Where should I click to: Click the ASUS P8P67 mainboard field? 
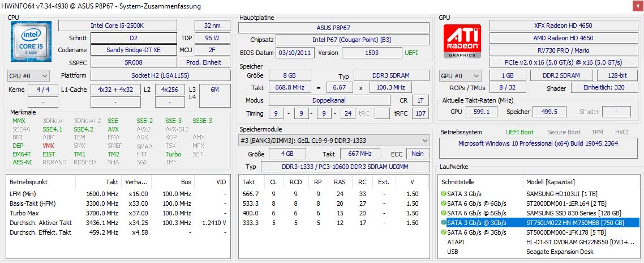tap(334, 28)
